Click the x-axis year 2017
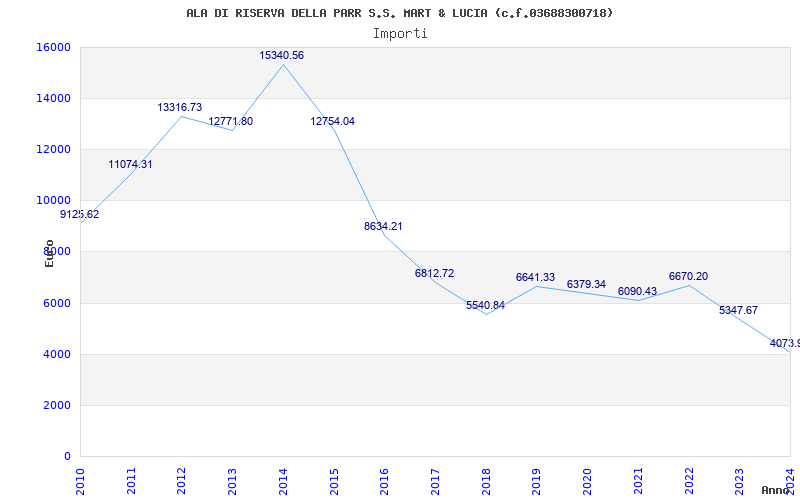Viewport: 800px width, 500px height. coord(435,481)
